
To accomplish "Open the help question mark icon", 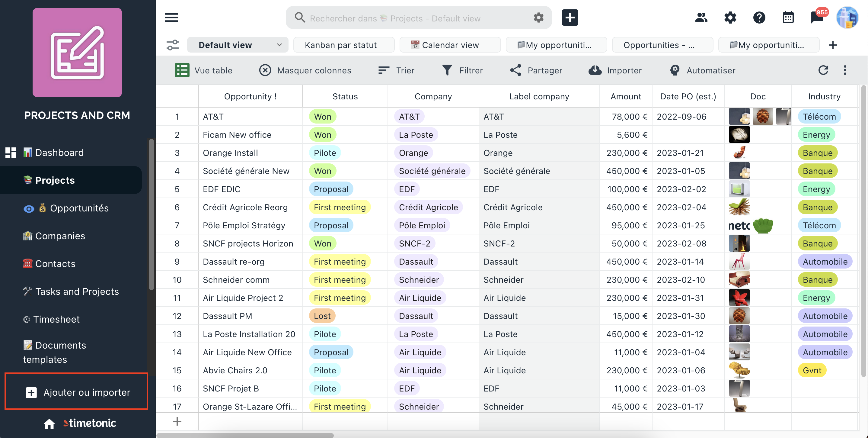I will pyautogui.click(x=759, y=18).
